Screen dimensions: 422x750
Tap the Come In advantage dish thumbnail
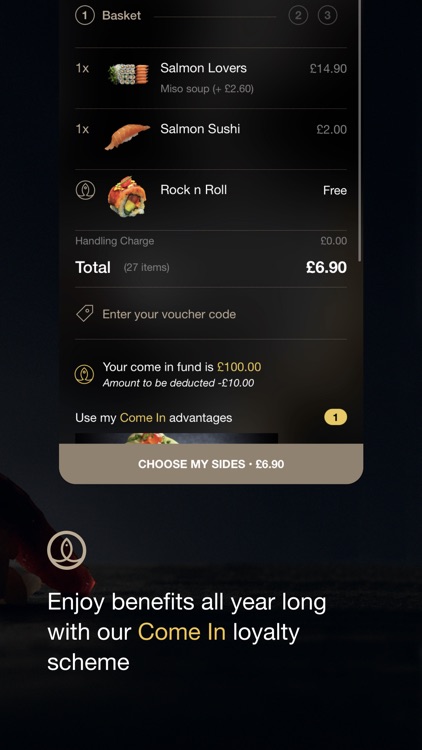(x=177, y=439)
